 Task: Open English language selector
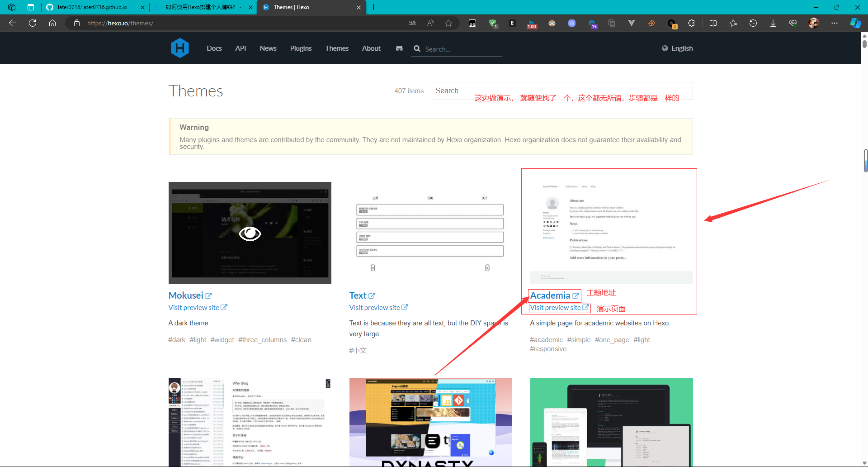point(677,48)
